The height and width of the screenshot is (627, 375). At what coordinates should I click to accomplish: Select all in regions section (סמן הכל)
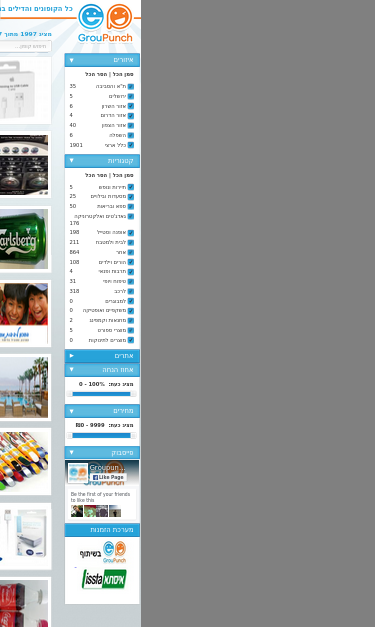[123, 74]
